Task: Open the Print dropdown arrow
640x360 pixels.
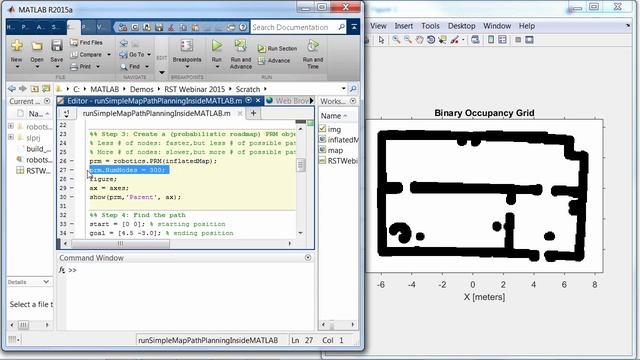Action: 98,67
